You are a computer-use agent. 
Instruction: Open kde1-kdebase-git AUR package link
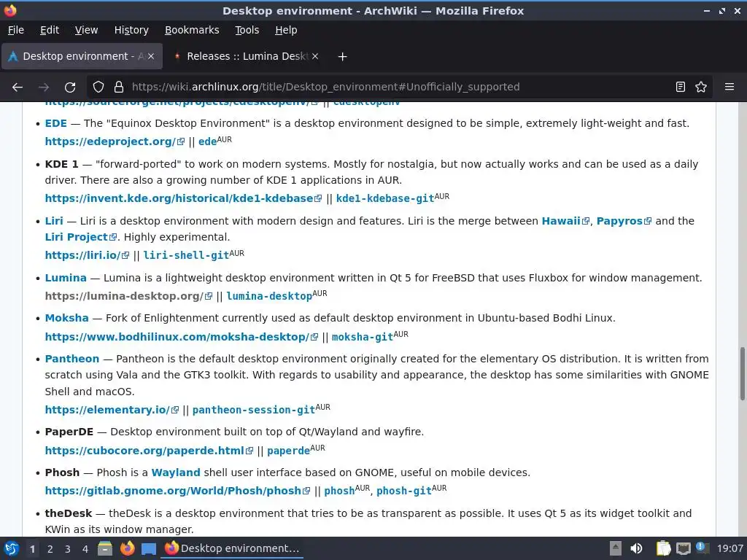[385, 198]
